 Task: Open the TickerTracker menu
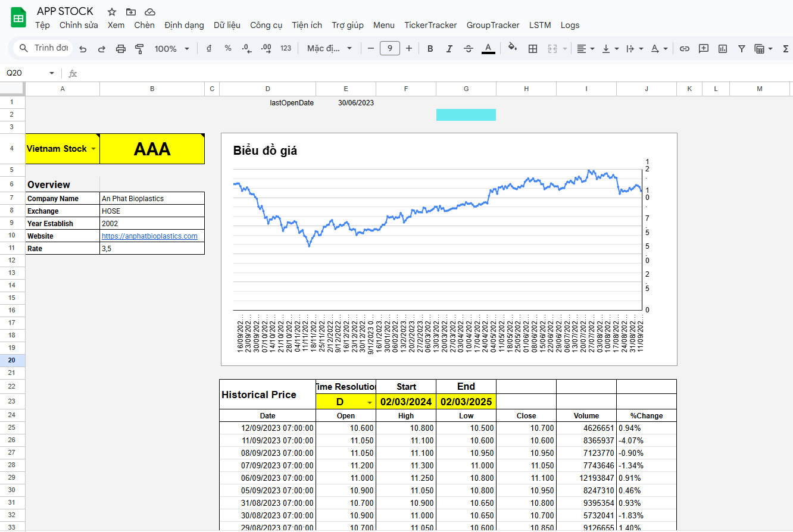[x=430, y=25]
